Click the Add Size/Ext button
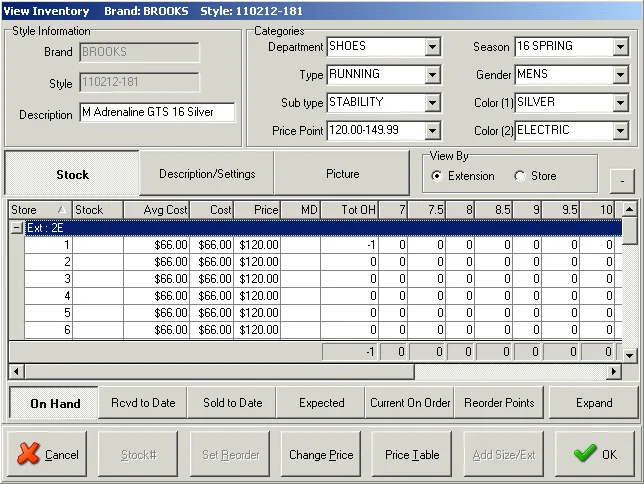644x484 pixels. pyautogui.click(x=504, y=454)
